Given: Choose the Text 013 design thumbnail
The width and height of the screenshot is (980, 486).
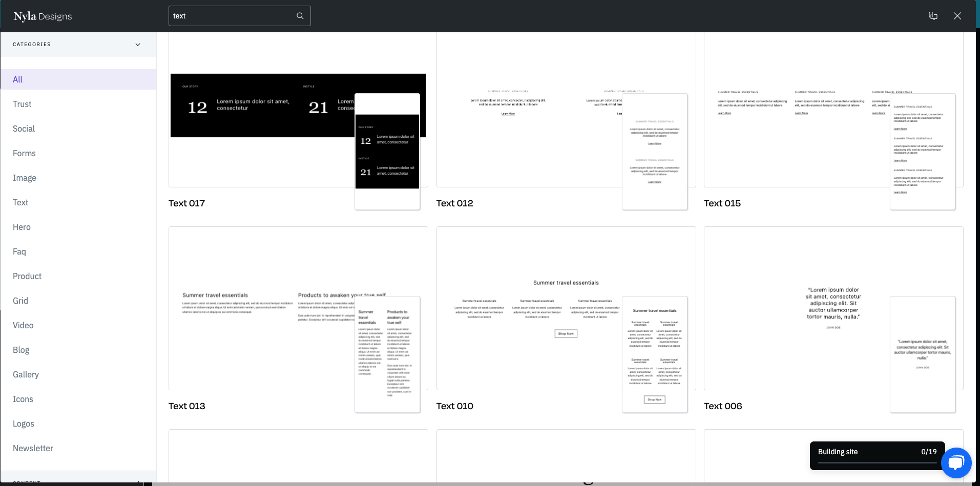Looking at the screenshot, I should tap(298, 308).
